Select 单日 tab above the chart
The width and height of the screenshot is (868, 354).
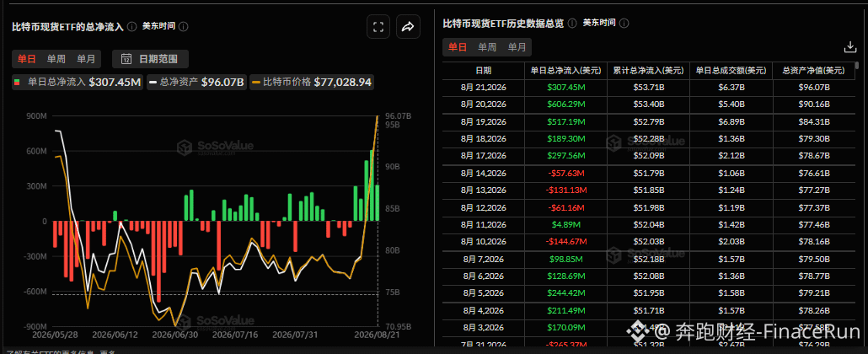27,59
